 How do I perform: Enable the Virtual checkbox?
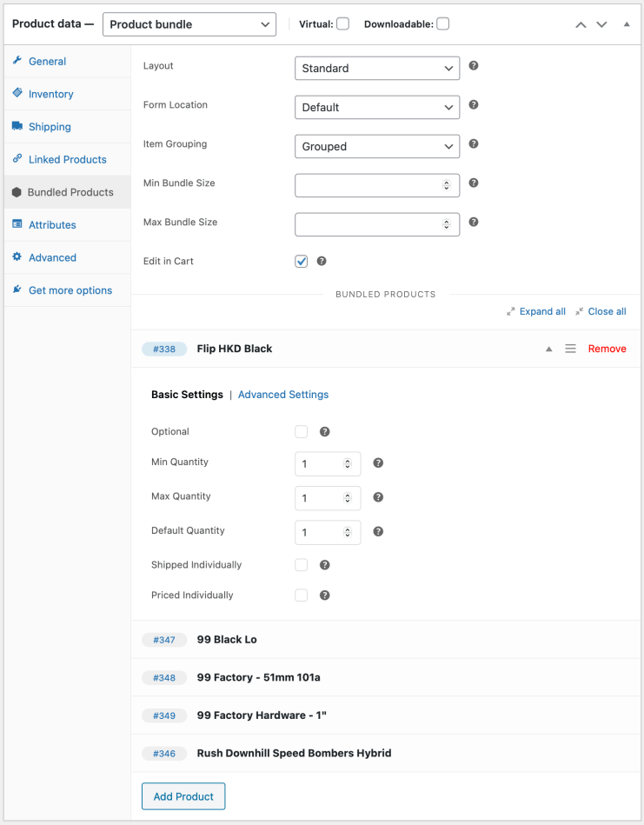coord(342,24)
